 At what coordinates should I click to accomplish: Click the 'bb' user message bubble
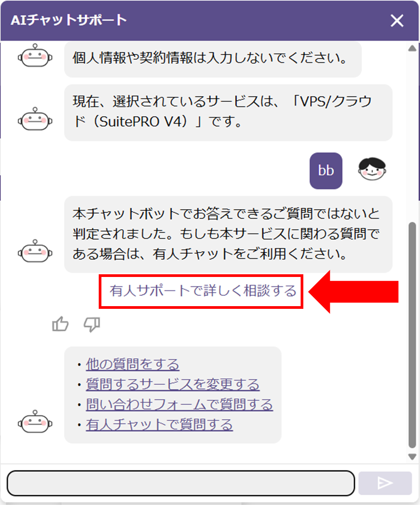(326, 171)
